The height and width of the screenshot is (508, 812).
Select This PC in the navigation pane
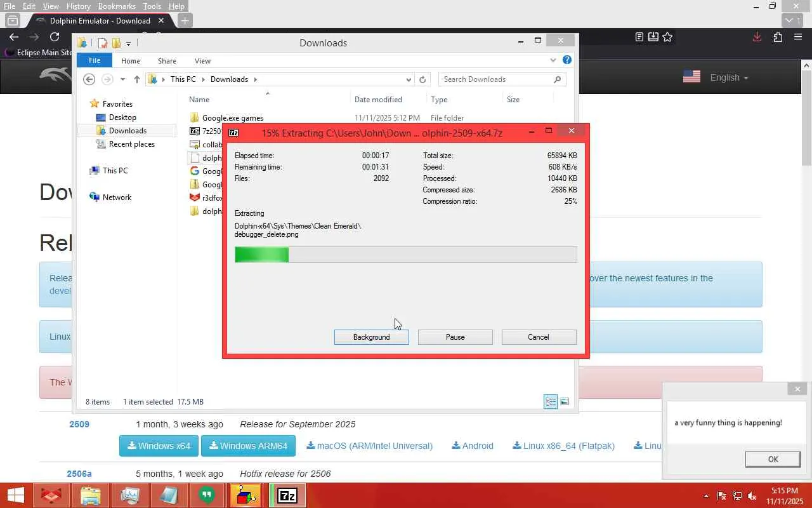point(115,171)
